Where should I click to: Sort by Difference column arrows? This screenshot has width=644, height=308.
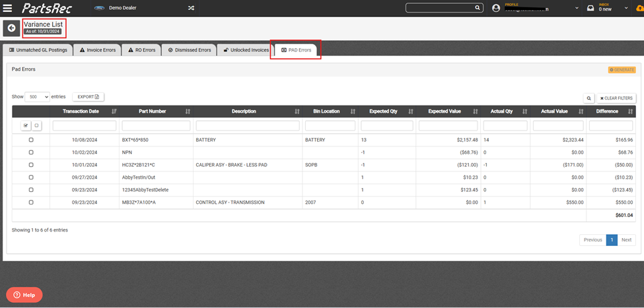click(630, 111)
